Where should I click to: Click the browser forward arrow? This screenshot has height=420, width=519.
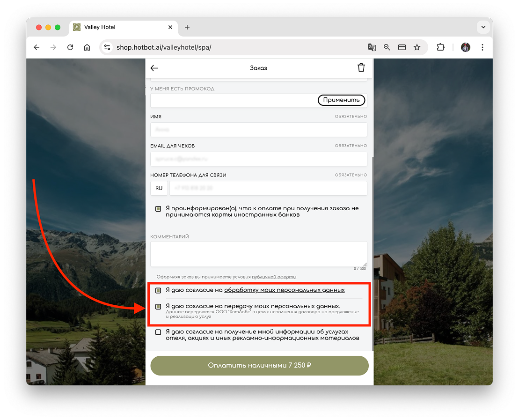pyautogui.click(x=53, y=47)
